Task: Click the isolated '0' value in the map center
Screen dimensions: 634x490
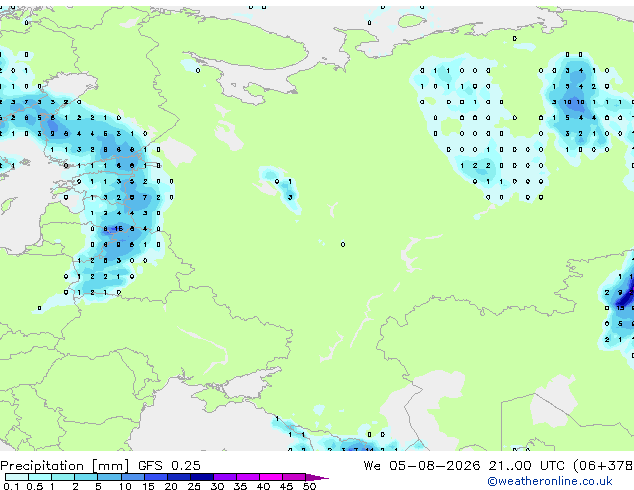Action: (343, 245)
